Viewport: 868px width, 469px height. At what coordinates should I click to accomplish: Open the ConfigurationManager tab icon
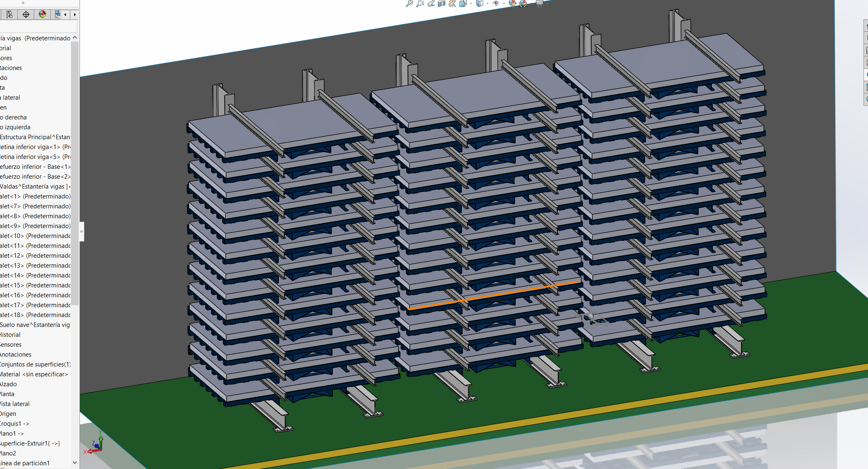(x=9, y=14)
